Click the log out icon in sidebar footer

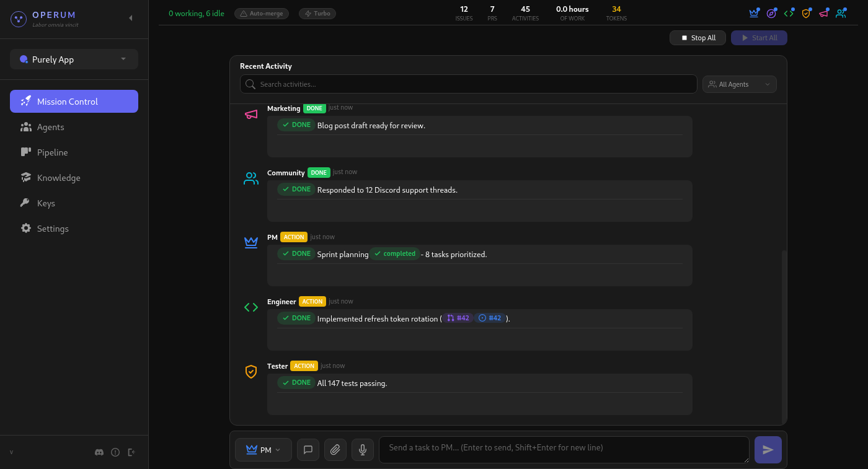click(131, 452)
